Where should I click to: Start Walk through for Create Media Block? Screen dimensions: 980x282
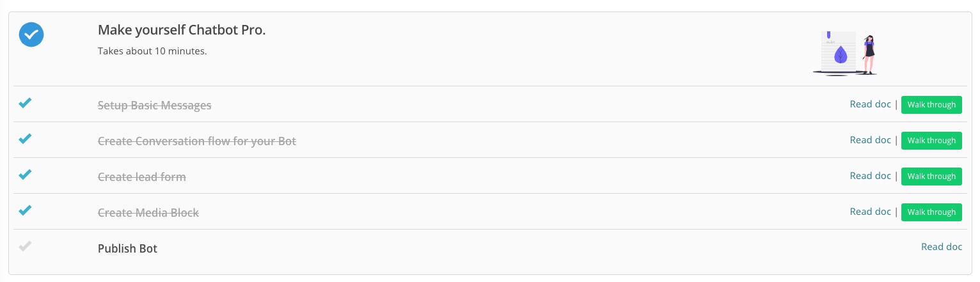click(931, 212)
